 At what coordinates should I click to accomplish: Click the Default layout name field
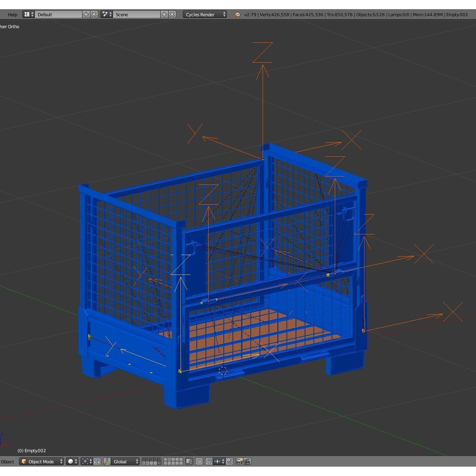click(x=58, y=14)
